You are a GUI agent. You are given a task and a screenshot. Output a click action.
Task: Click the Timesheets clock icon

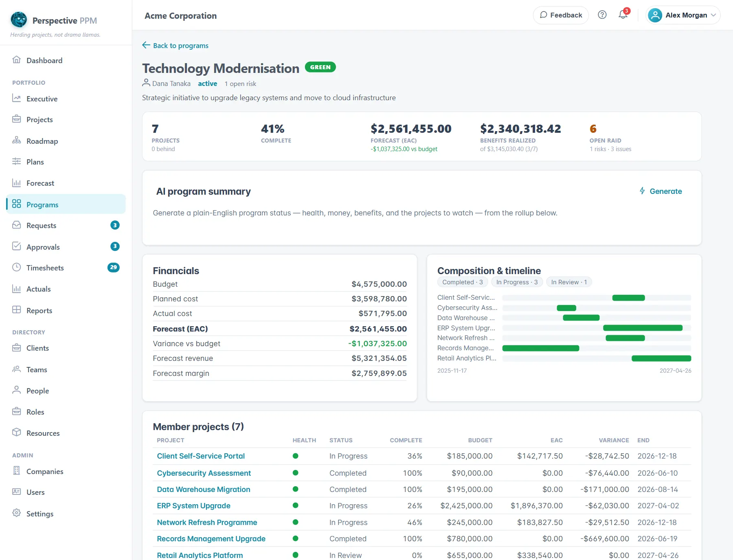coord(16,267)
